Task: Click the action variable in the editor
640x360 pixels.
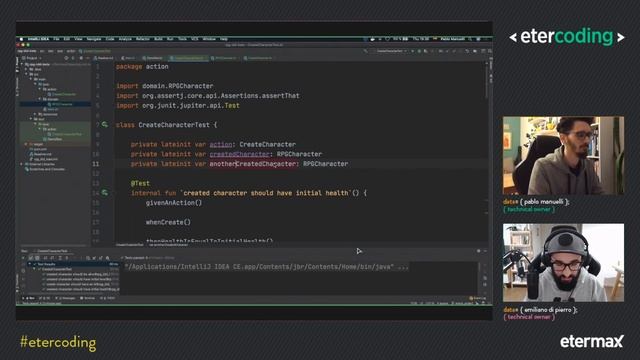Action: pyautogui.click(x=221, y=144)
